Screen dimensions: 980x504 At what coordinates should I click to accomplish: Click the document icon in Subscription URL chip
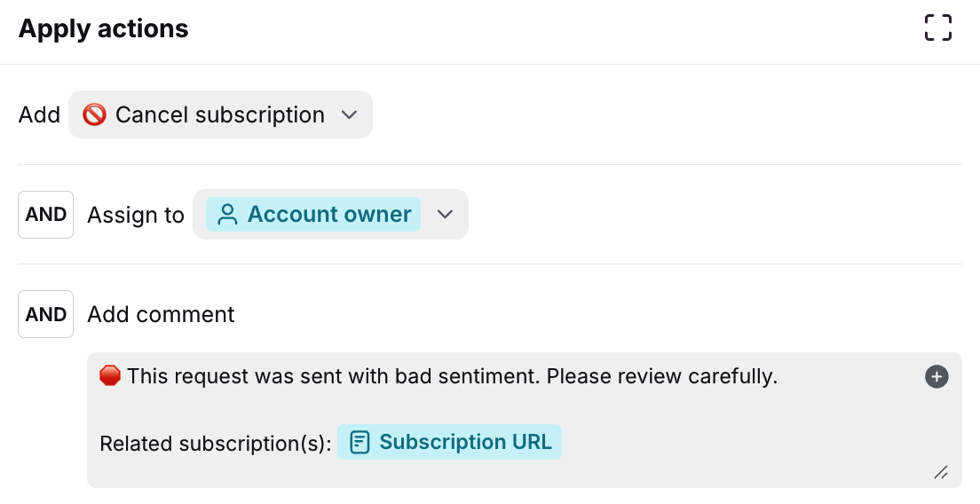[x=359, y=442]
